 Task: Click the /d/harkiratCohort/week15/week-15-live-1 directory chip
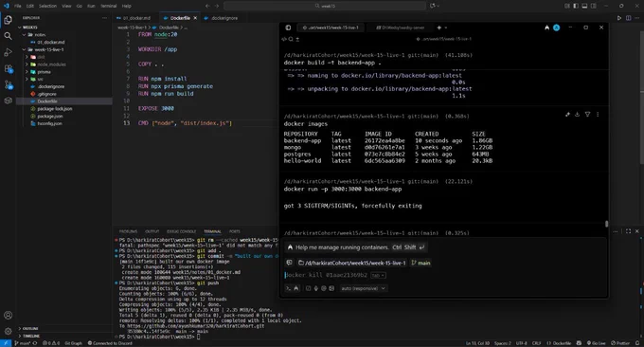click(352, 263)
